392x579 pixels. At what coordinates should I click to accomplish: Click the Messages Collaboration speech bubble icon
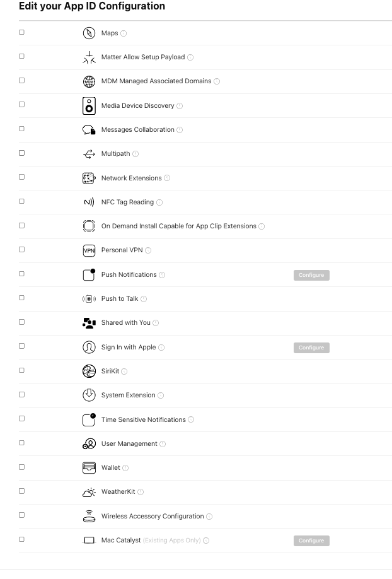click(89, 129)
